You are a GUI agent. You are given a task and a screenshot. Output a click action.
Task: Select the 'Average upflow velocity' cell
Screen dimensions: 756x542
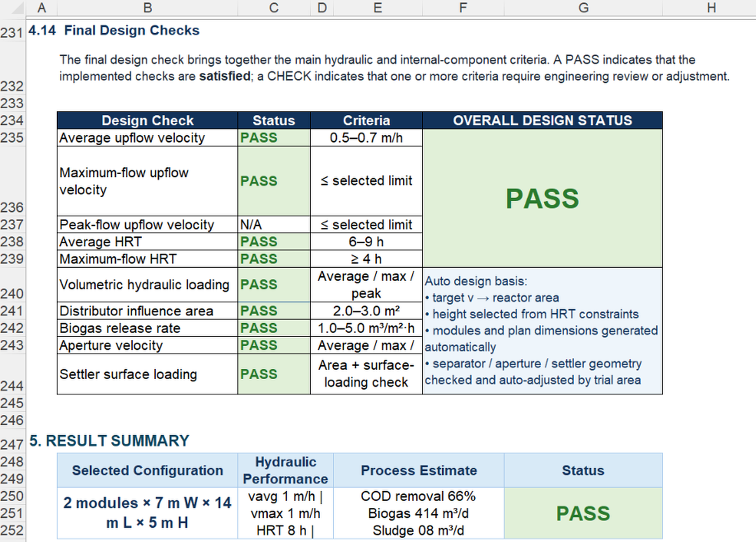point(148,138)
